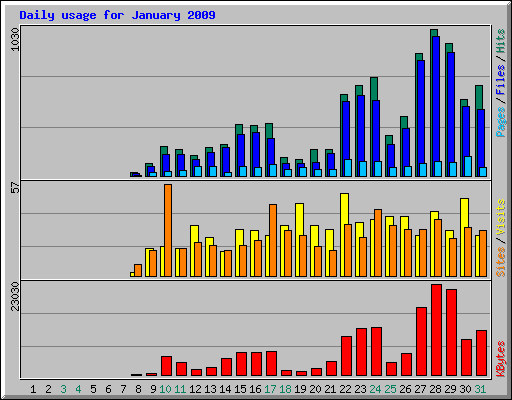Select the 1030 hits scale label
Screen dimensions: 512x400
(x=15, y=40)
